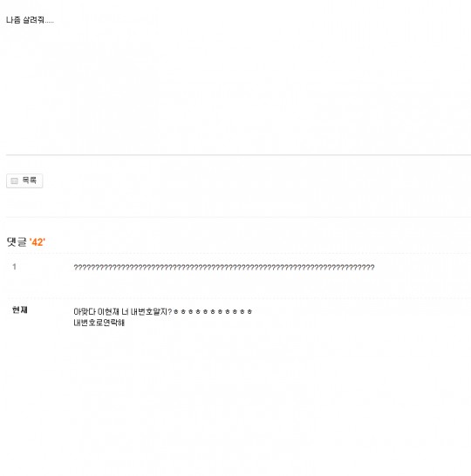Click the trailing dots after 살려줘
Screen dimensions: 471x476
(49, 22)
